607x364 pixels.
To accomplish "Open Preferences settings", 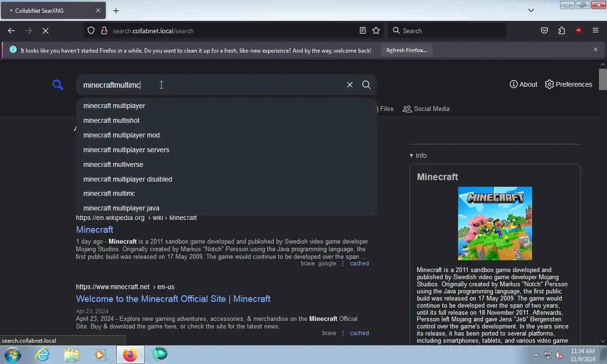I will tap(569, 84).
